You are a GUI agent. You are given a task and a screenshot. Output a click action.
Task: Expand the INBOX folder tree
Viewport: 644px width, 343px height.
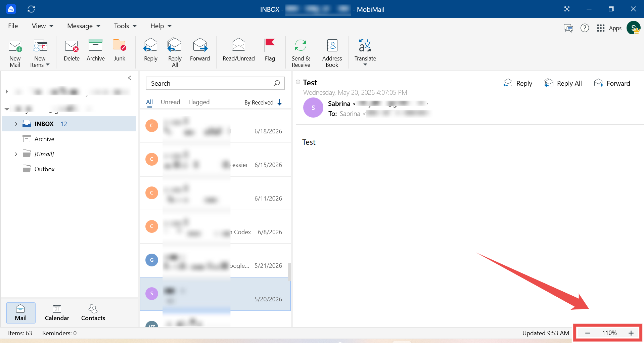[x=16, y=124]
